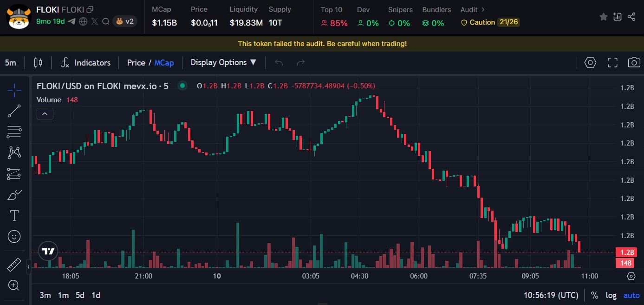Screen dimensions: 644x305
Task: Open timezone menu at 10:56:19 (UTC)
Action: click(x=551, y=295)
